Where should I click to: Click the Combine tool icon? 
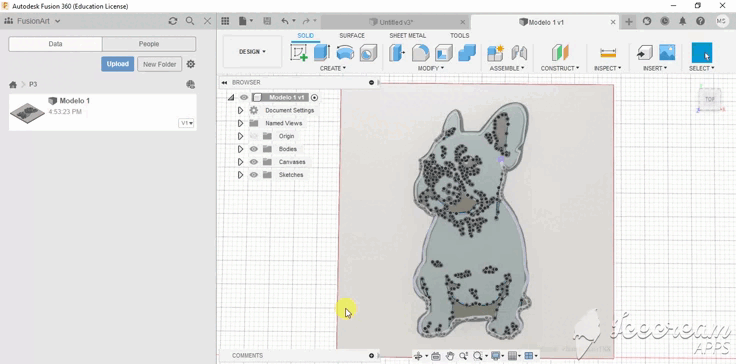tap(467, 53)
